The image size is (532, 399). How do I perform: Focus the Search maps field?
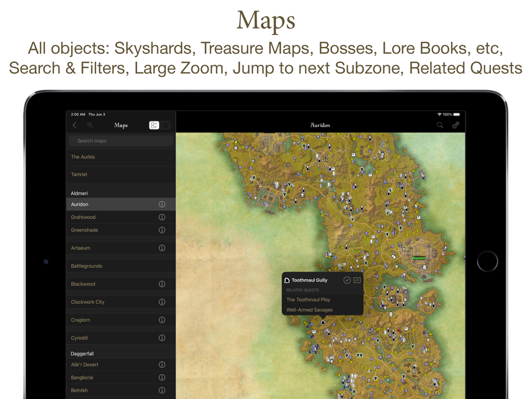[x=121, y=141]
